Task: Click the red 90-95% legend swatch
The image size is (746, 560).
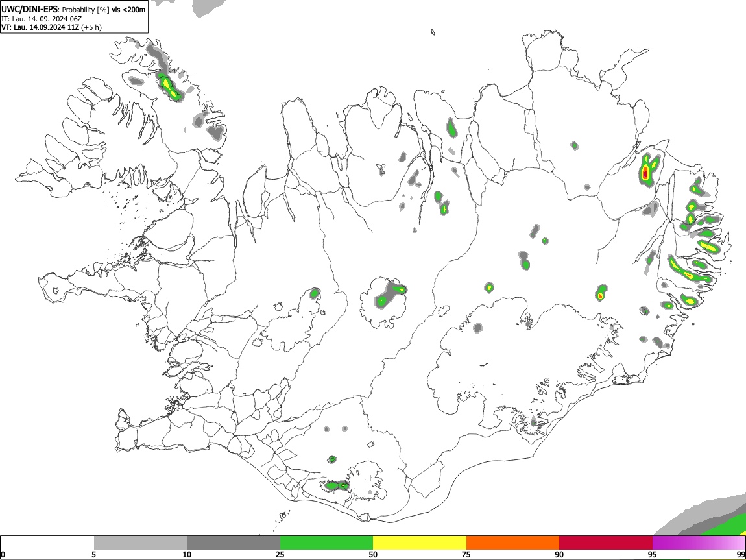Action: click(x=606, y=542)
